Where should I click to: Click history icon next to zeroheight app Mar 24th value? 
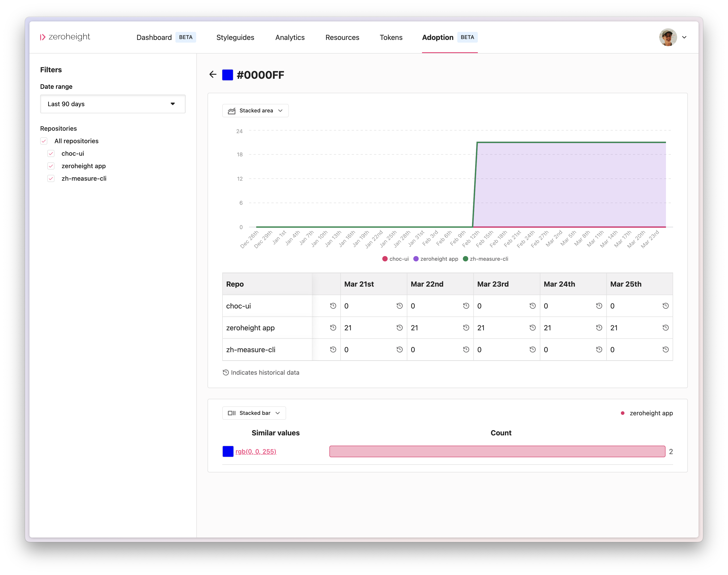(x=599, y=328)
